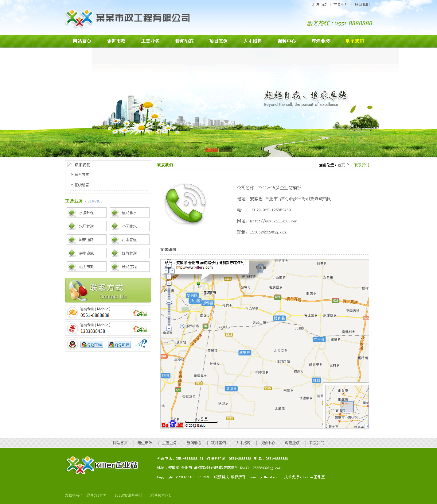This screenshot has height=504, width=437.
Task: Collapse the overview mini-map with corner arrow
Action: point(366,426)
